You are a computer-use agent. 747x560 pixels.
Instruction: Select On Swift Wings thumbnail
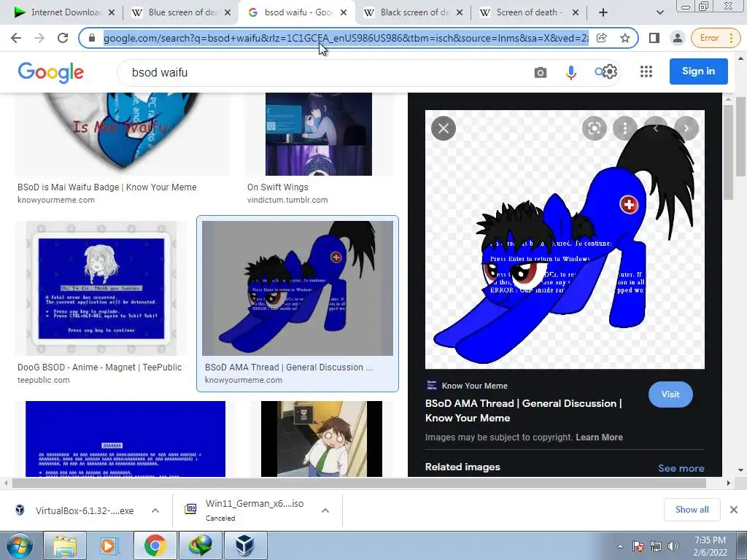click(319, 134)
